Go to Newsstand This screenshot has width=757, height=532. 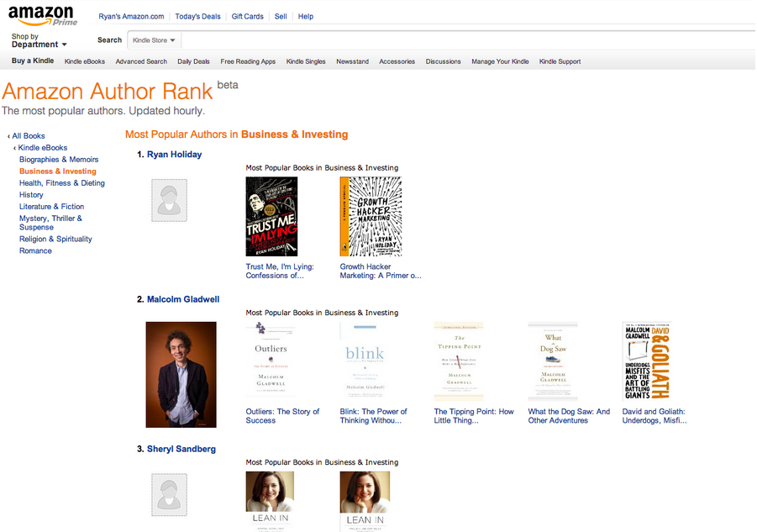pyautogui.click(x=352, y=61)
